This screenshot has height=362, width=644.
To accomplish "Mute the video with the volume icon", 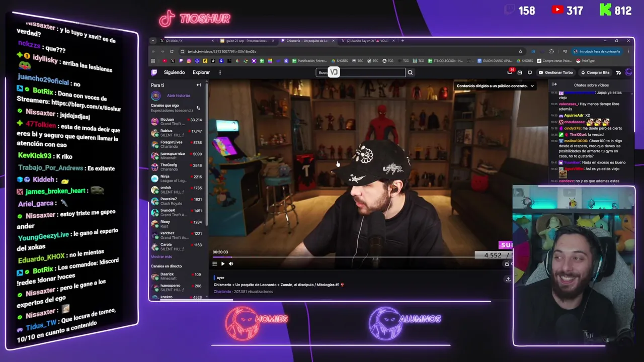I will coord(231,263).
